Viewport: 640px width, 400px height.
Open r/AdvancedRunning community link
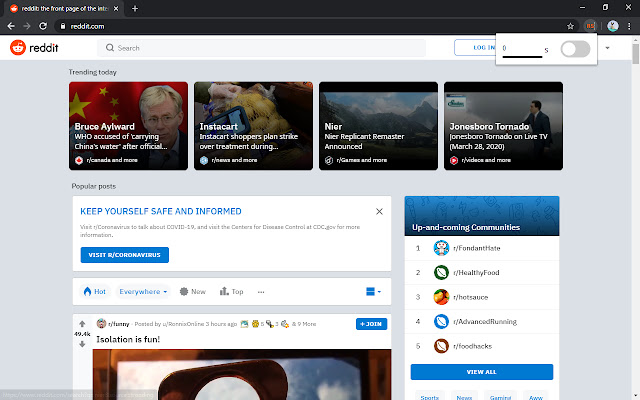point(484,322)
